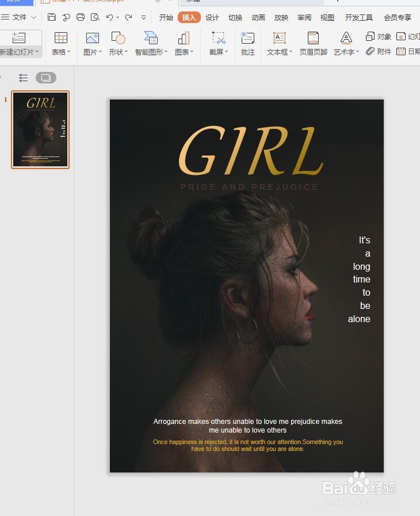Switch to the 设计 tab
Screen dimensions: 420x516
[x=212, y=17]
